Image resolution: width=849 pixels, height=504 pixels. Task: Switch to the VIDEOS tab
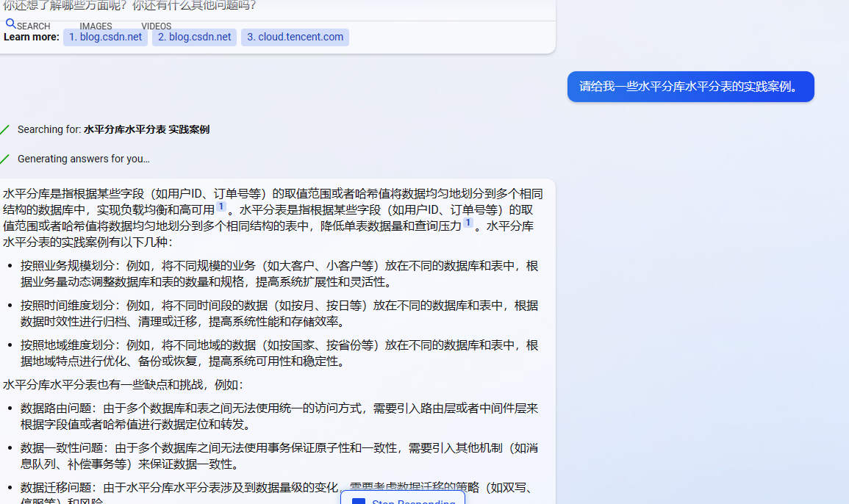click(x=156, y=26)
